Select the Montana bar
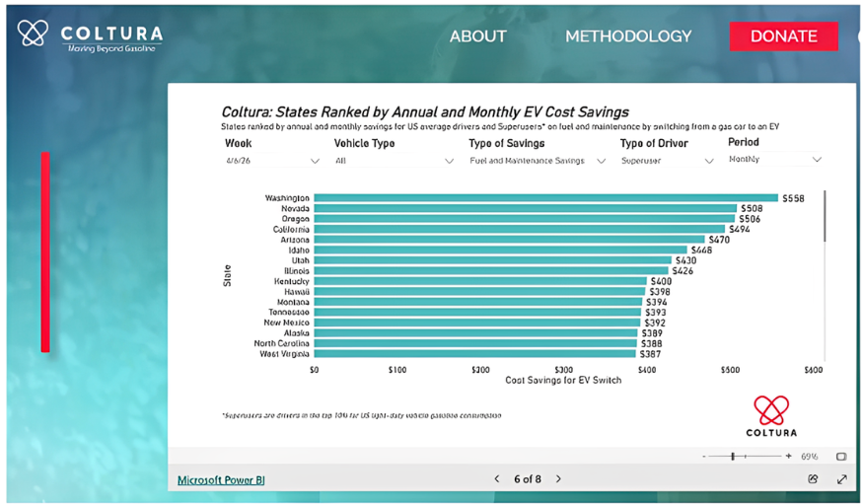862x504 pixels. point(477,302)
